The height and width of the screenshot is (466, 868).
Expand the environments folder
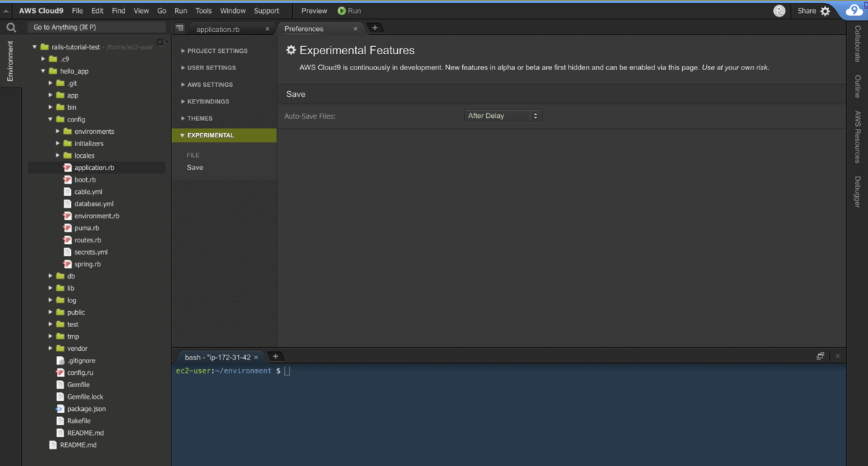point(58,132)
